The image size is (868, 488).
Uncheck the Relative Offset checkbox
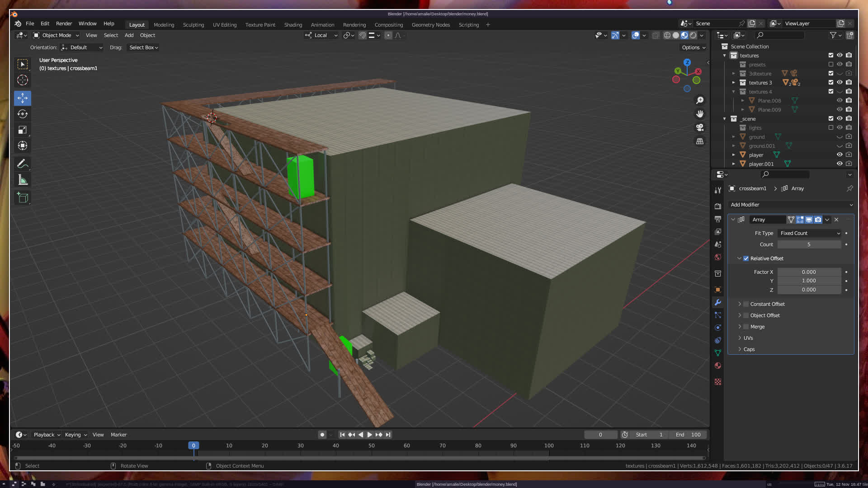(746, 258)
